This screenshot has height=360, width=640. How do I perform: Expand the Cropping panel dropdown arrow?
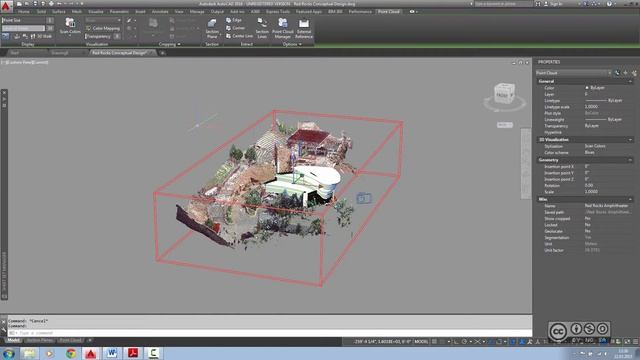coord(179,44)
